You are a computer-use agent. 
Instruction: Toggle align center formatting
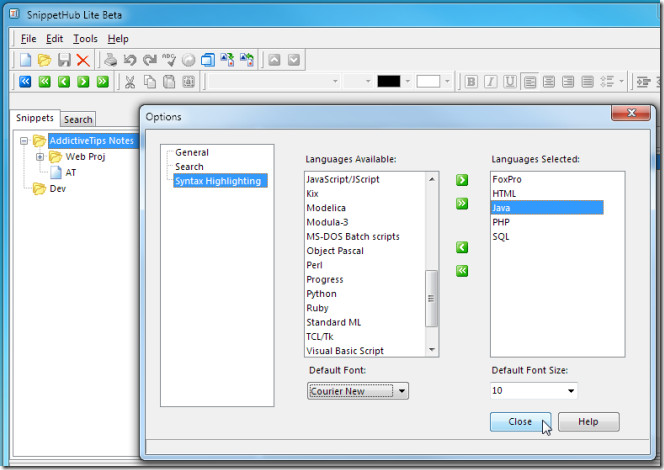[x=549, y=82]
